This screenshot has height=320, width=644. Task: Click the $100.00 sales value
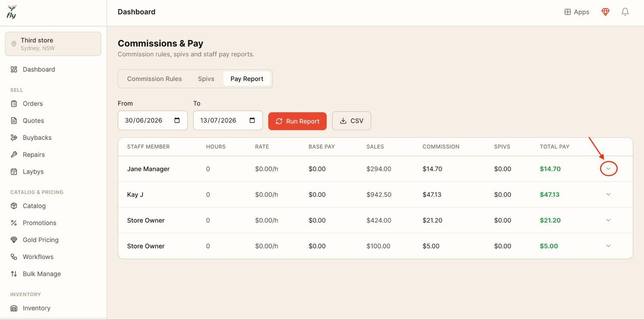(x=378, y=246)
